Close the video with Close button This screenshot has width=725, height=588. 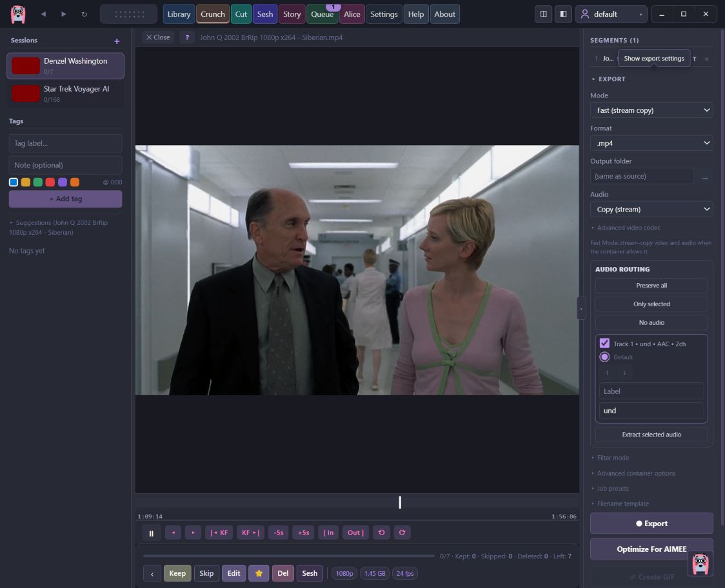[x=157, y=37]
